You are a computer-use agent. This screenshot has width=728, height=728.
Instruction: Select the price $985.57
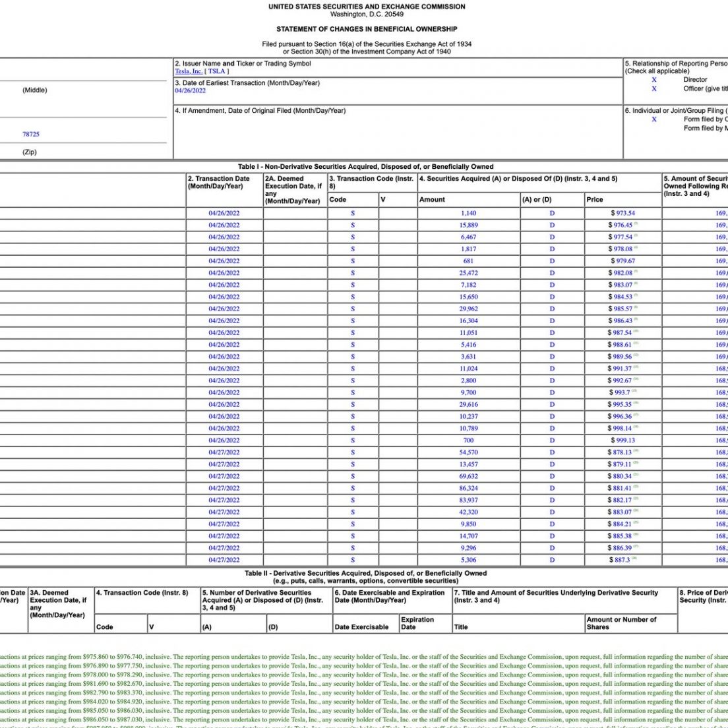click(x=621, y=309)
